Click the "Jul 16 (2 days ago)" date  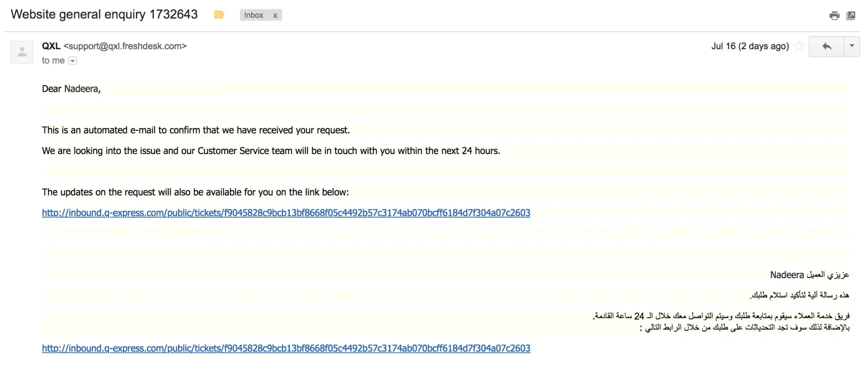pyautogui.click(x=750, y=46)
